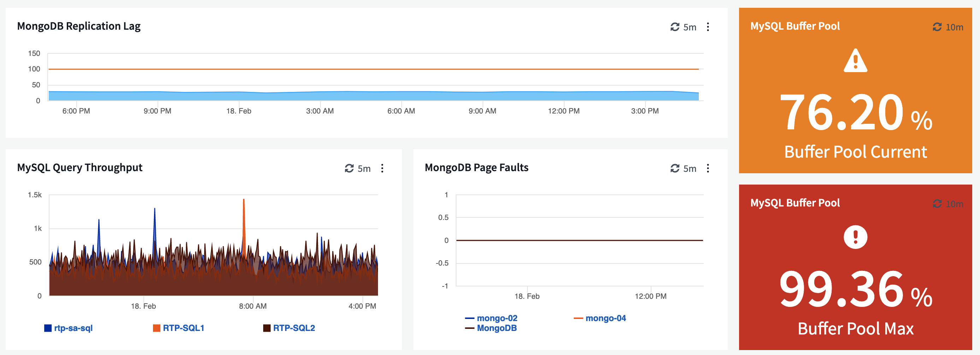Open MongoDB Page Faults options menu
The image size is (980, 355).
coord(708,168)
